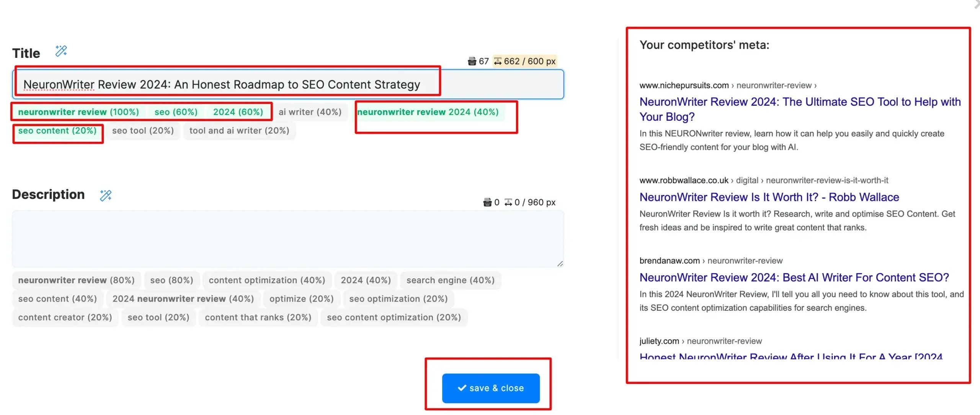Click 'content creator (20%)' description keyword chip

pos(65,317)
